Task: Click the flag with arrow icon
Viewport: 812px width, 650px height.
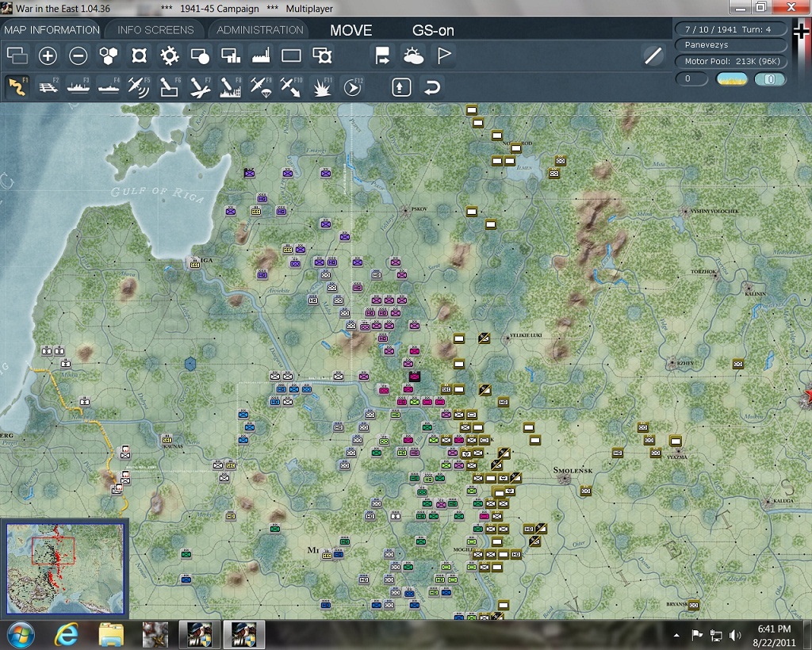Action: pyautogui.click(x=383, y=55)
